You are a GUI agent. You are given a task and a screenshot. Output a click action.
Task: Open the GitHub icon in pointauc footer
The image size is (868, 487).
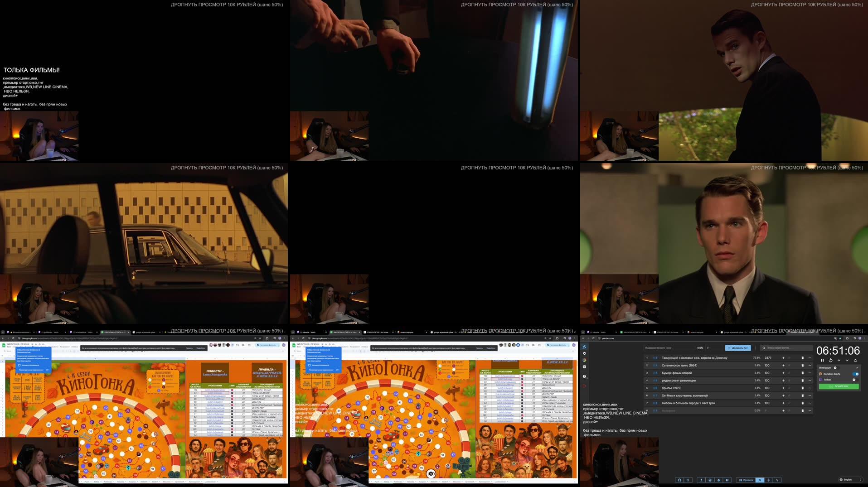[x=679, y=480]
